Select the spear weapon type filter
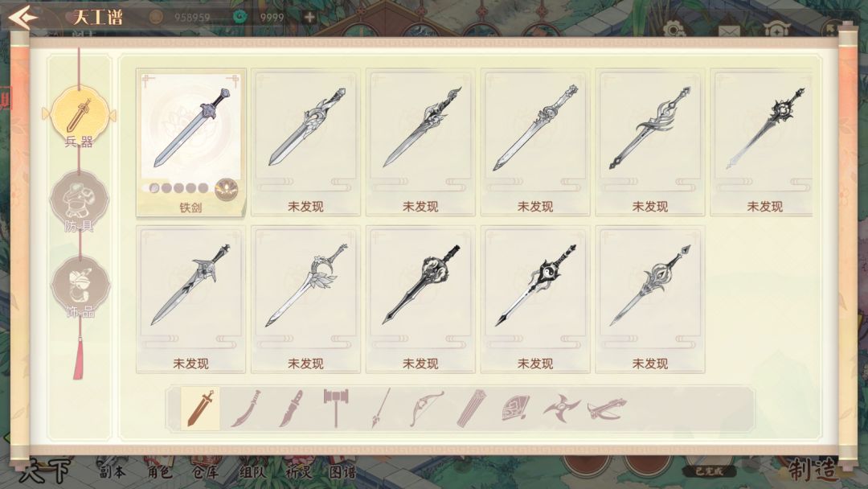 [x=381, y=408]
